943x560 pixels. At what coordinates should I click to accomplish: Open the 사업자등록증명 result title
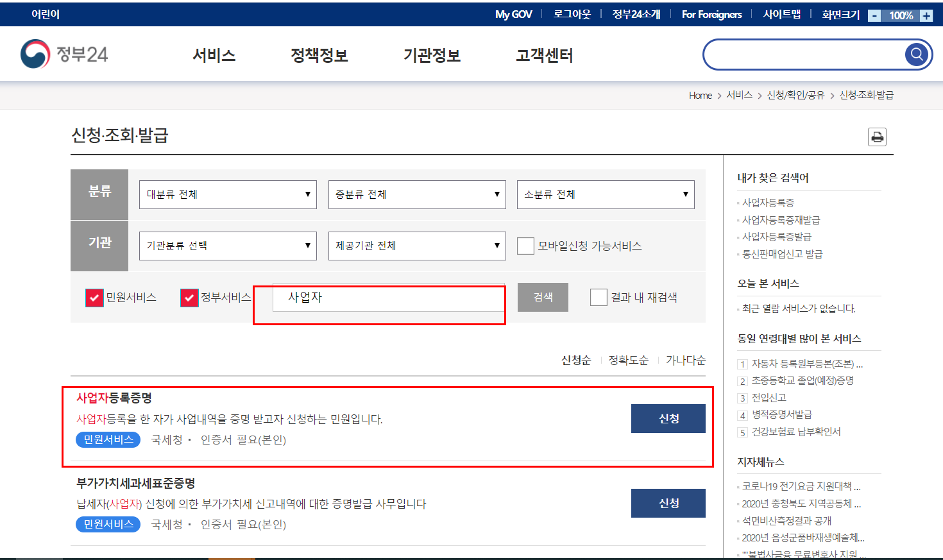click(x=114, y=398)
